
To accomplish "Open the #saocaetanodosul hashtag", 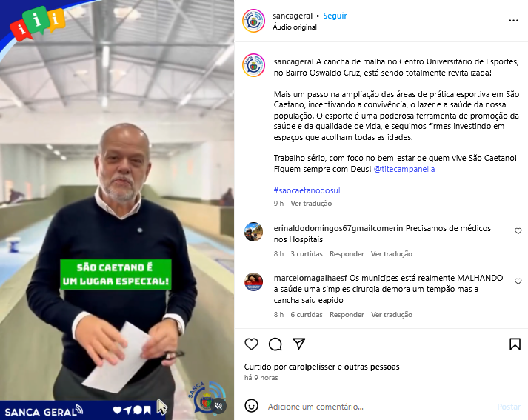I will coord(307,190).
